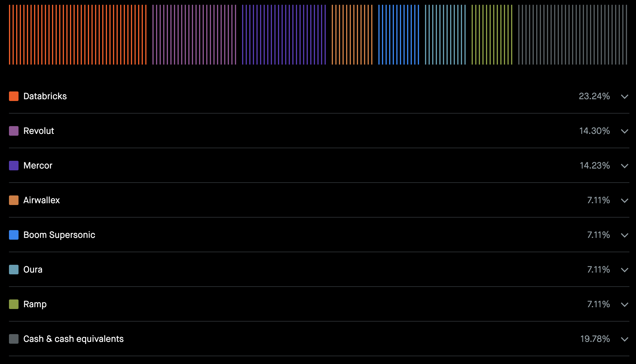Click the orange Databricks color swatch
Viewport: 636px width, 364px height.
pyautogui.click(x=14, y=96)
